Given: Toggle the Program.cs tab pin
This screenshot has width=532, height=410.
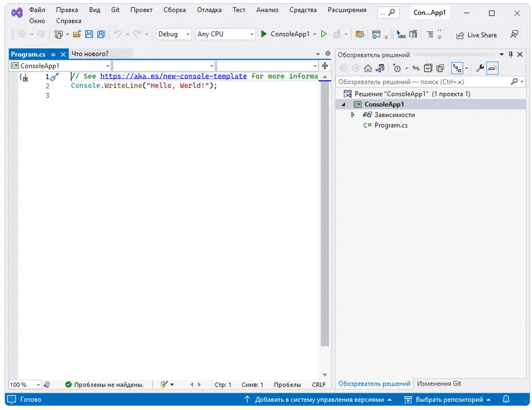Looking at the screenshot, I should pos(53,54).
